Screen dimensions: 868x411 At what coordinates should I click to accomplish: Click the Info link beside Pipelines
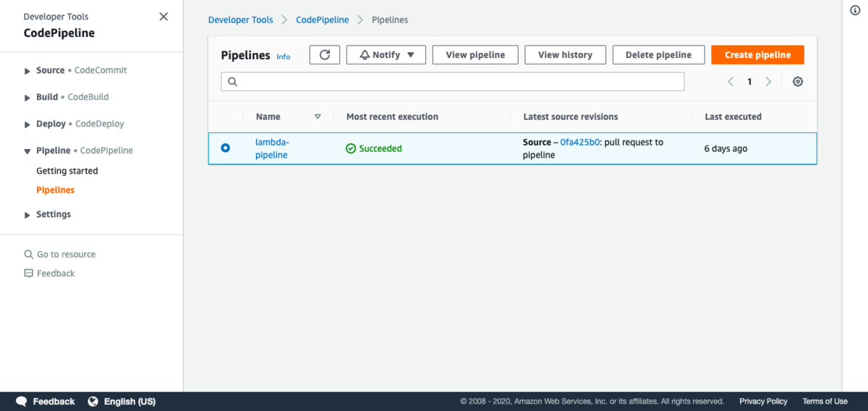tap(283, 56)
